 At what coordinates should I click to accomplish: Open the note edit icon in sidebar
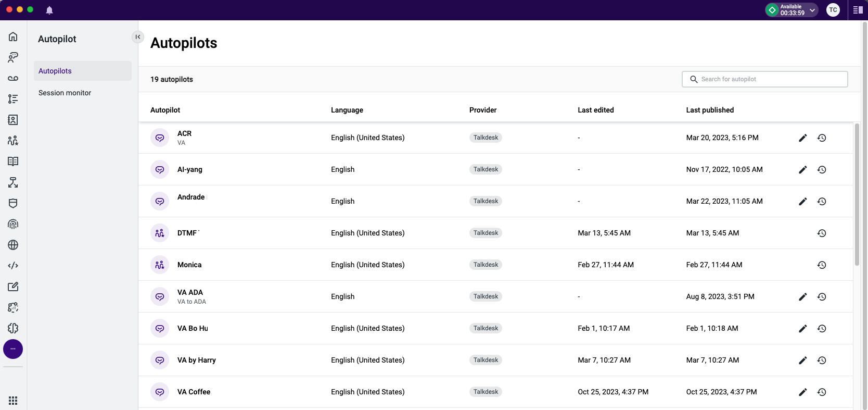point(13,287)
